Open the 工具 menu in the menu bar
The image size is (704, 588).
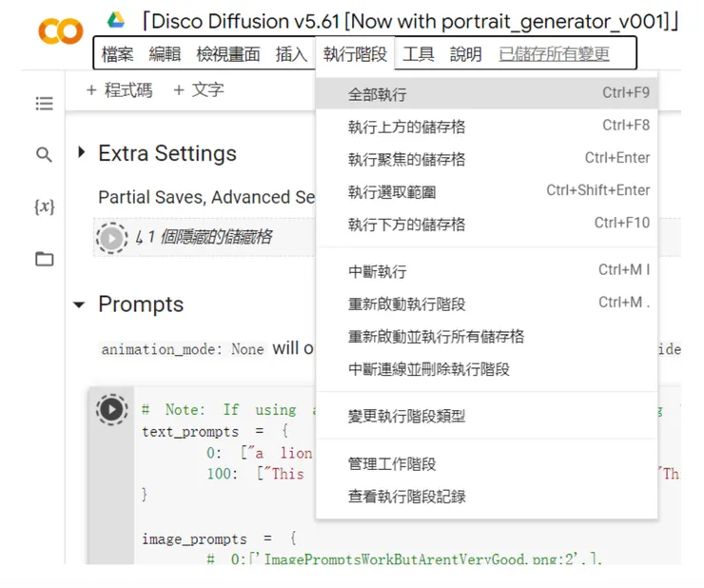(x=419, y=54)
